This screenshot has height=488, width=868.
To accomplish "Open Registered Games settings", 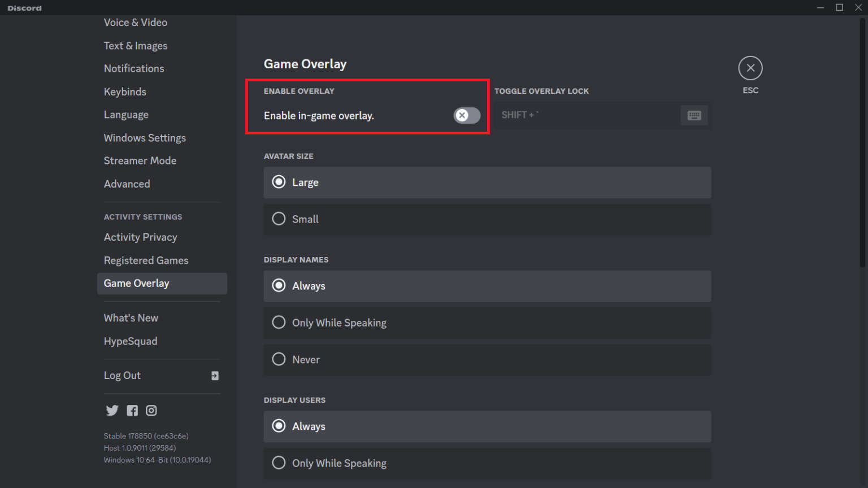I will pyautogui.click(x=146, y=260).
